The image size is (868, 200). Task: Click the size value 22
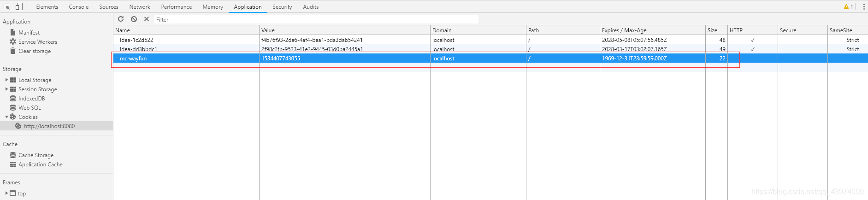pyautogui.click(x=722, y=59)
